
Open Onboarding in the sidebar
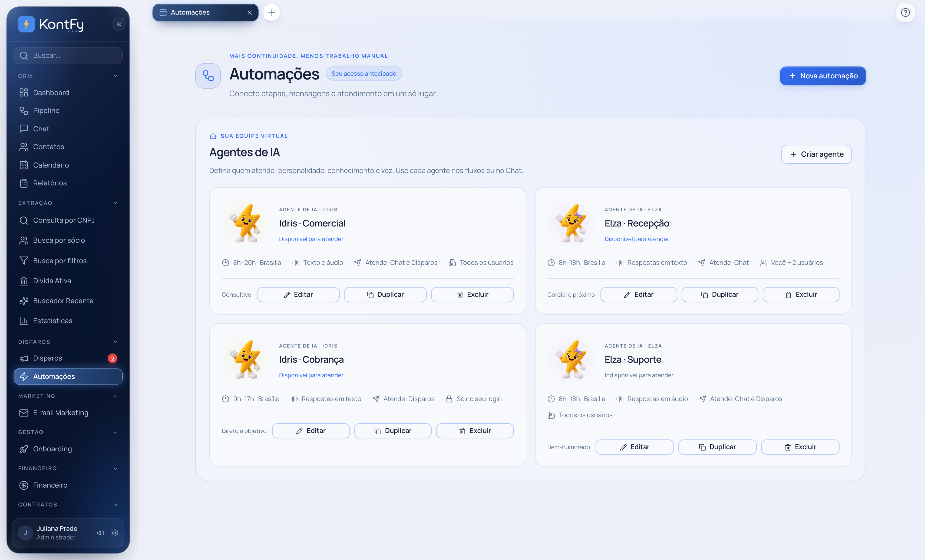[68, 449]
